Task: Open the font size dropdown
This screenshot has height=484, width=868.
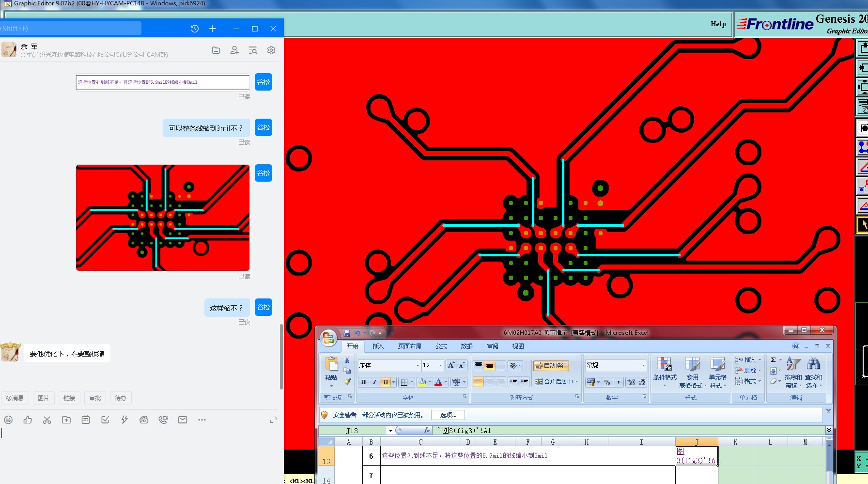Action: tap(440, 365)
